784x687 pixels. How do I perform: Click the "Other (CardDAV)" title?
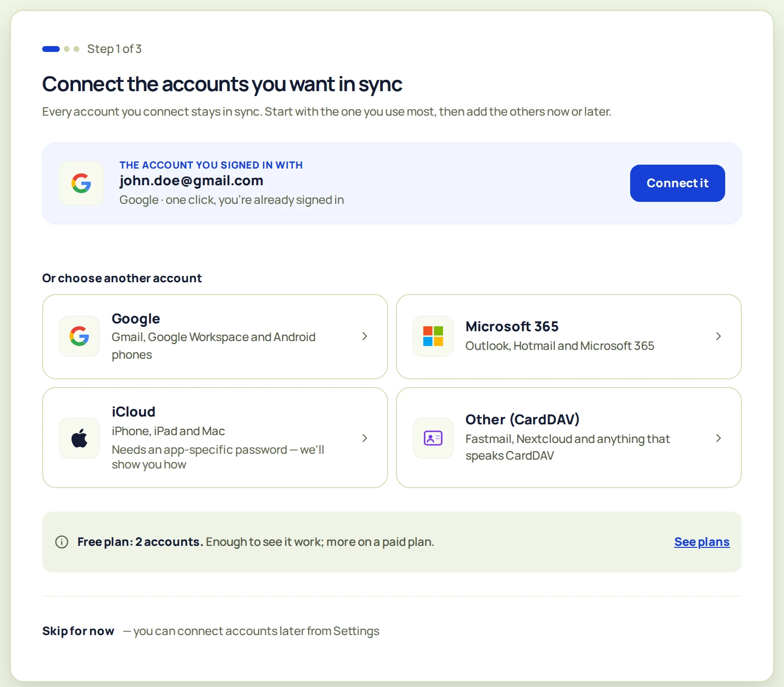[522, 419]
